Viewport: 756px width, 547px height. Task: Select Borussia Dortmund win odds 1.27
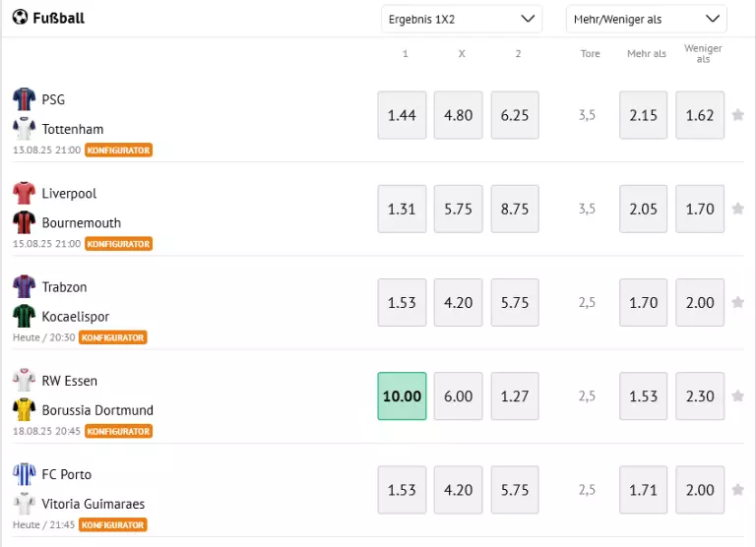pyautogui.click(x=515, y=396)
